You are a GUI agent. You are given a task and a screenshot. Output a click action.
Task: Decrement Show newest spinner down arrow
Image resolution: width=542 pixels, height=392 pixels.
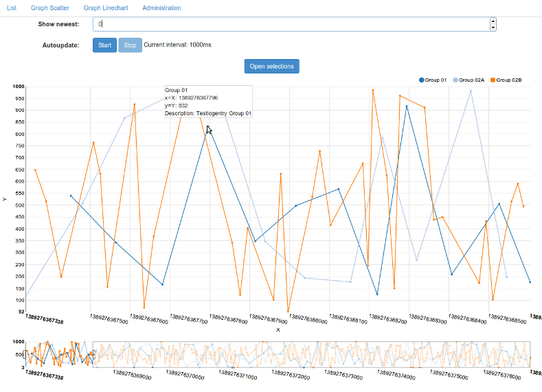pyautogui.click(x=493, y=27)
